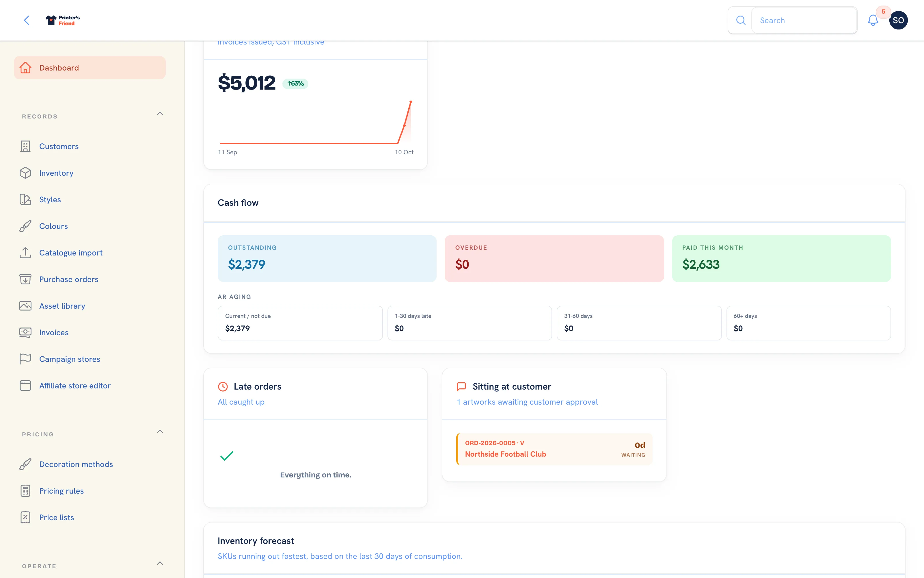Click '1 artworks awaiting customer approval' text
Screen dimensions: 924x578
coord(527,402)
